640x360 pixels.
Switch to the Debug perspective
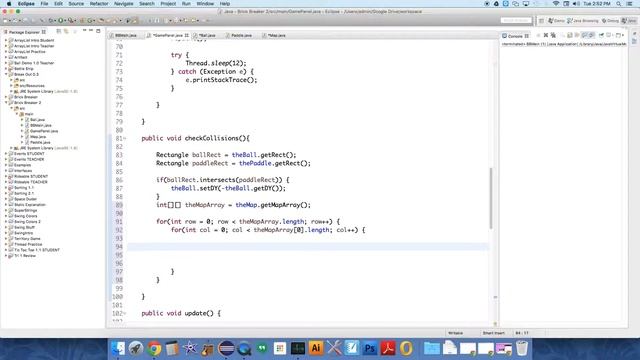point(611,20)
